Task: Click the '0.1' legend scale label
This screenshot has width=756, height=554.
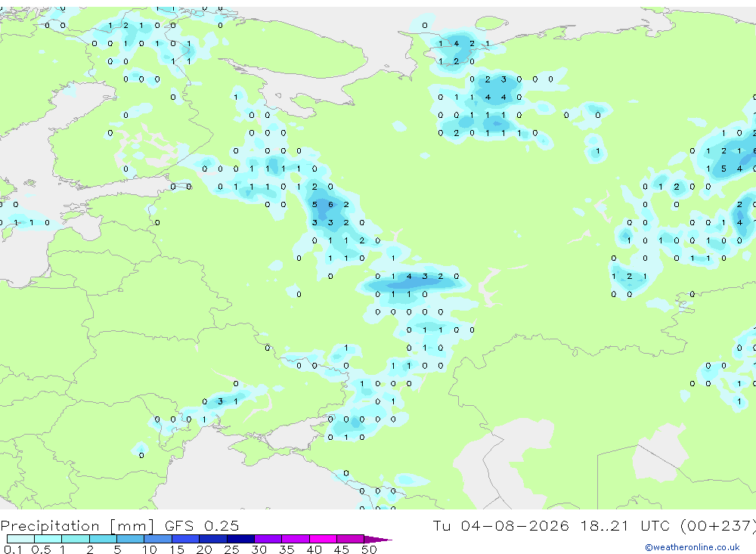Action: pos(13,549)
